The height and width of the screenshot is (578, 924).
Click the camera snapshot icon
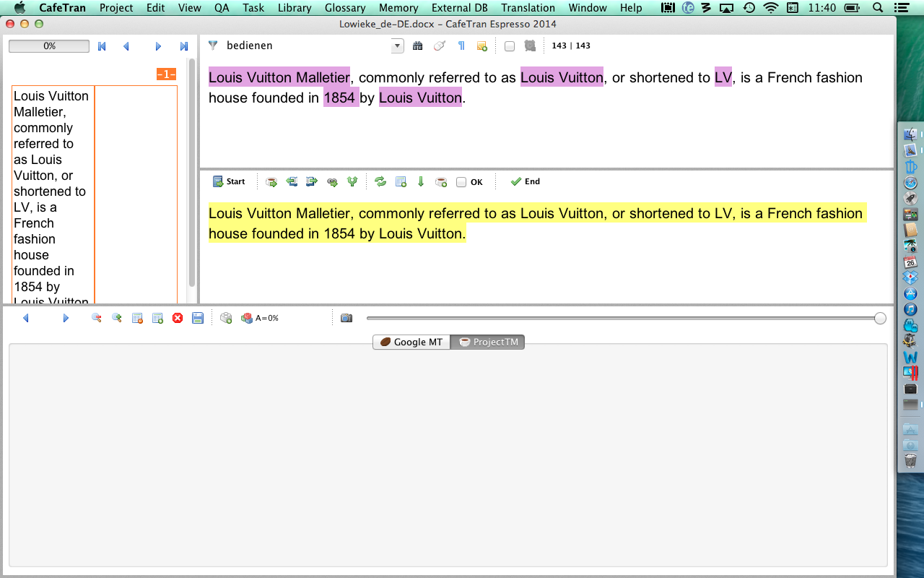coord(346,318)
